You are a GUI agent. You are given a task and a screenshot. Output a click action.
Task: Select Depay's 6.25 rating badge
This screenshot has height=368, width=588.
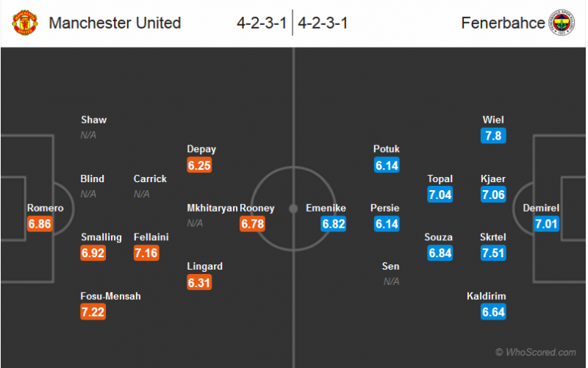199,165
